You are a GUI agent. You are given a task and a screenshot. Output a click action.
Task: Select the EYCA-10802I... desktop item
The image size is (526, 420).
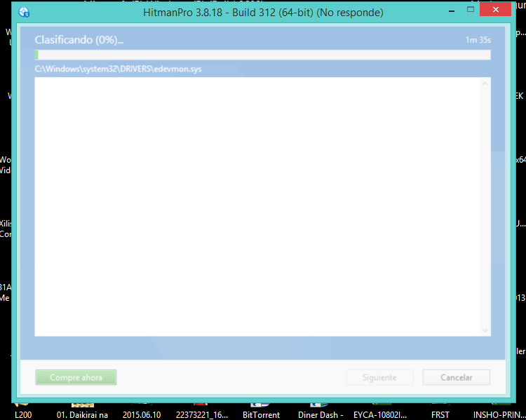[x=380, y=415]
